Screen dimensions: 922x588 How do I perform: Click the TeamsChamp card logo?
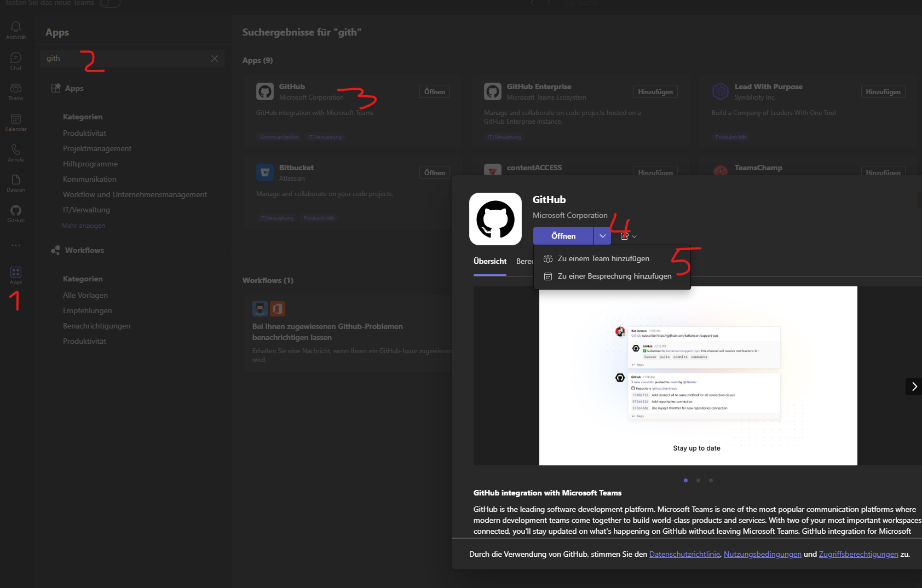point(721,170)
